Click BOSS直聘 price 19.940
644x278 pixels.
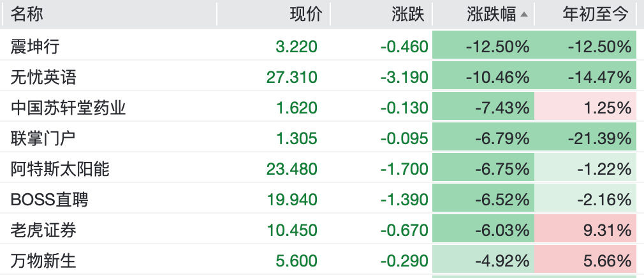point(292,200)
